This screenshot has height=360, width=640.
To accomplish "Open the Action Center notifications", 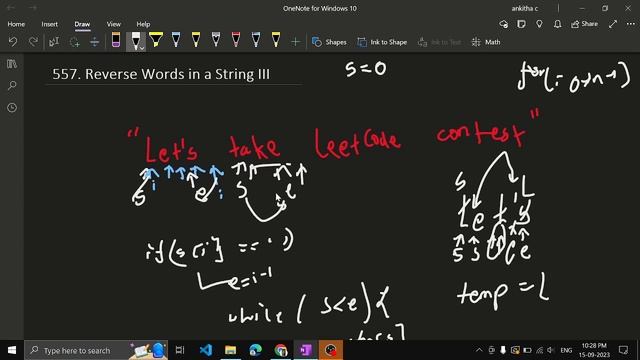I will point(623,350).
